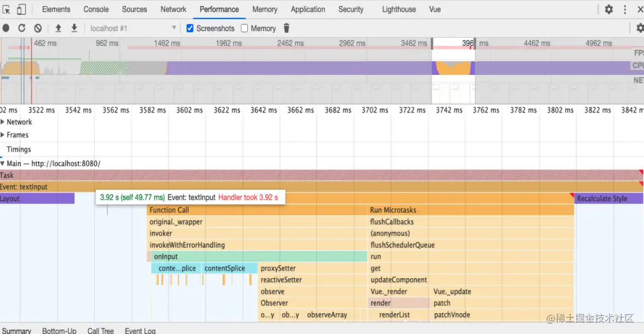Clear the performance recording
Image resolution: width=644 pixels, height=334 pixels.
pos(38,28)
